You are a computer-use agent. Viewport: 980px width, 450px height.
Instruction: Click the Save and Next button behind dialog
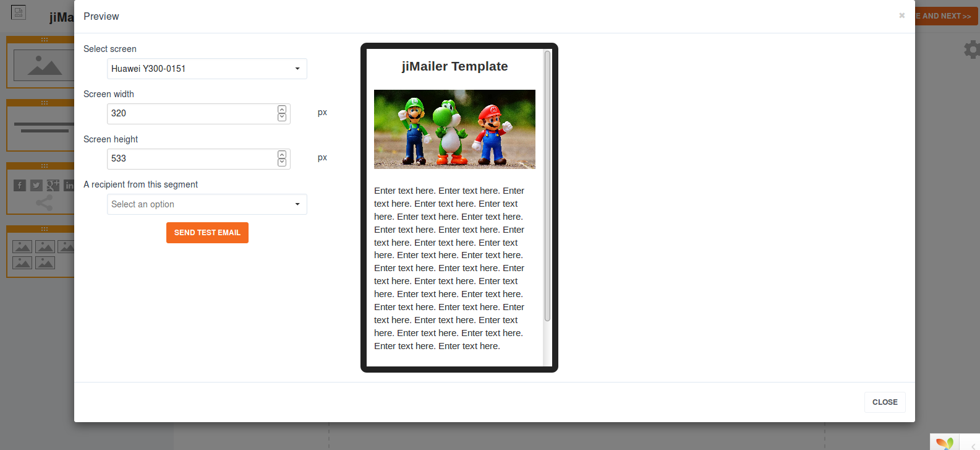point(947,16)
